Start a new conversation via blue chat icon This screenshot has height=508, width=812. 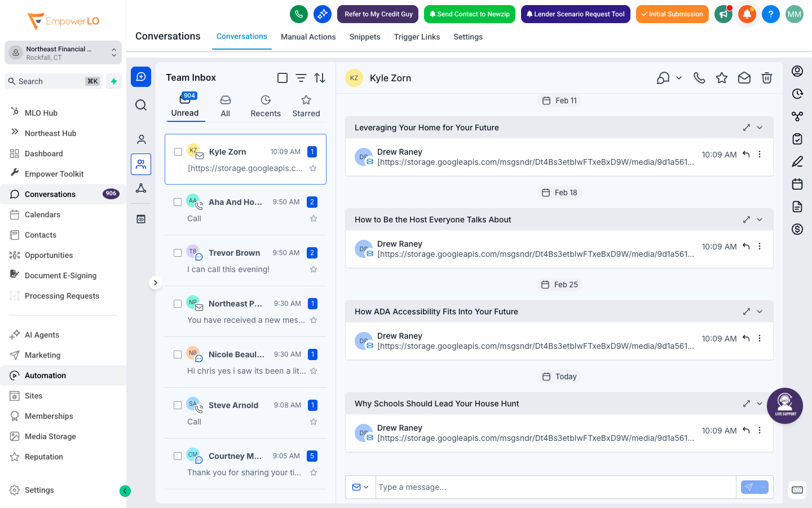[x=141, y=77]
